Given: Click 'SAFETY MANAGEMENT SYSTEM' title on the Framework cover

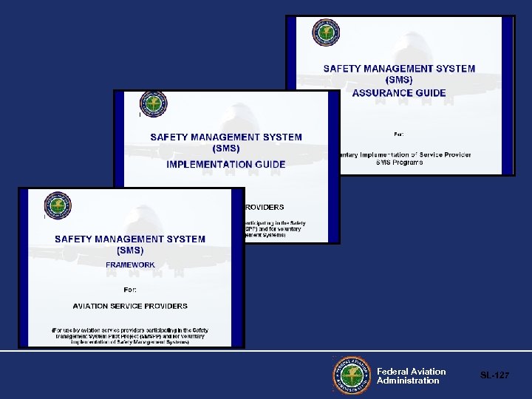Looking at the screenshot, I should [130, 239].
